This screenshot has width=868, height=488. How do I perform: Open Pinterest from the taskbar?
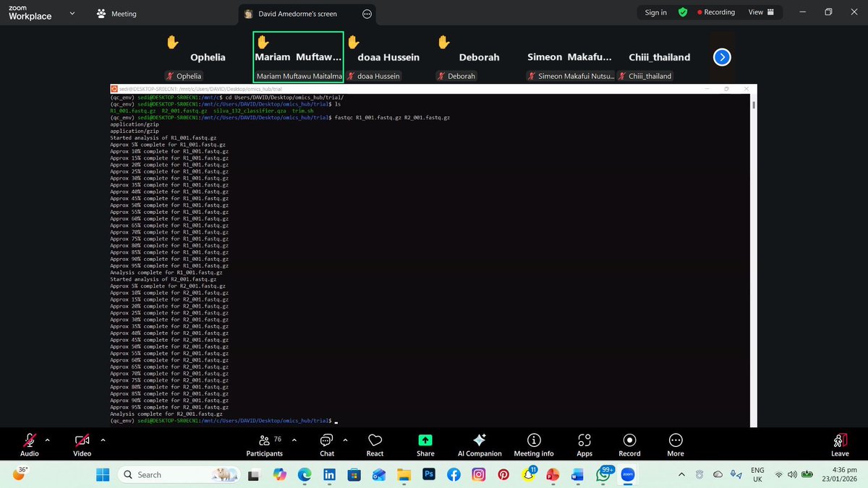tap(503, 474)
